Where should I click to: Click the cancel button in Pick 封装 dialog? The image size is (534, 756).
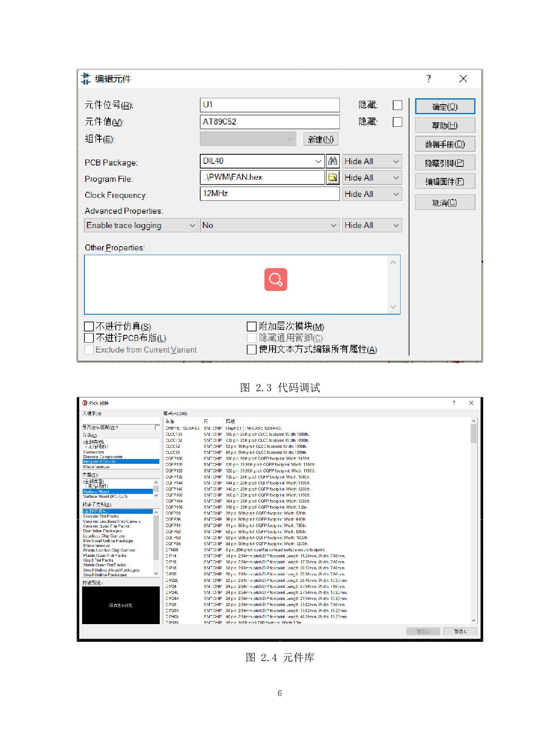point(460,631)
